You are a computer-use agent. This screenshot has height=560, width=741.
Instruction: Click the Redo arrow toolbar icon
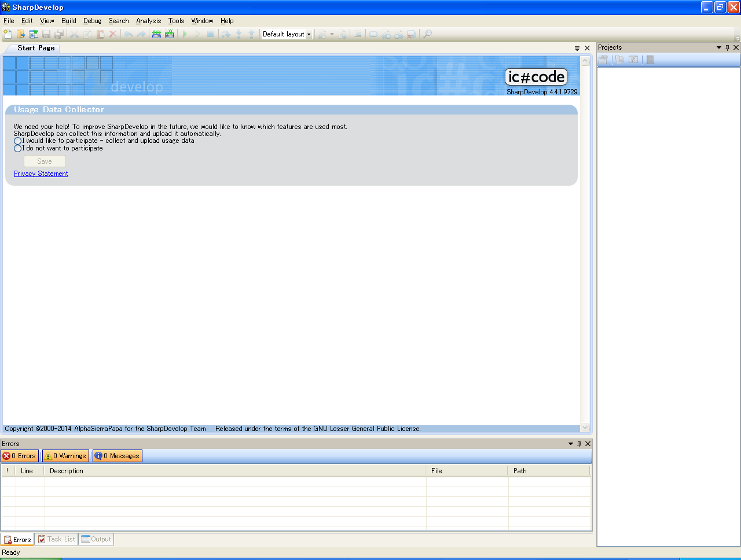click(x=141, y=34)
